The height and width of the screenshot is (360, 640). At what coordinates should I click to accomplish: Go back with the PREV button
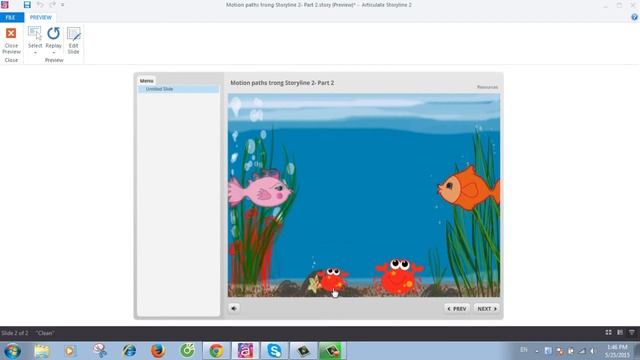(457, 309)
